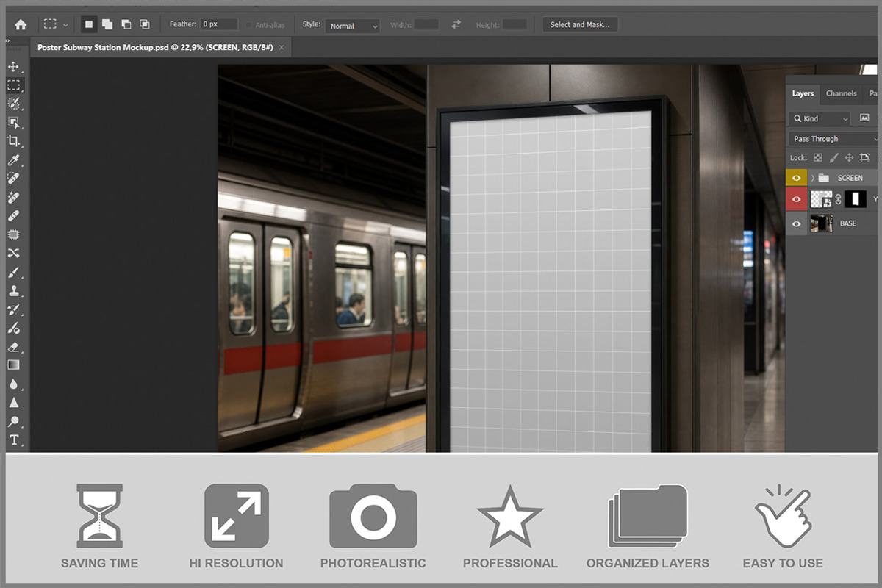
Task: Toggle lock position
Action: coord(849,157)
